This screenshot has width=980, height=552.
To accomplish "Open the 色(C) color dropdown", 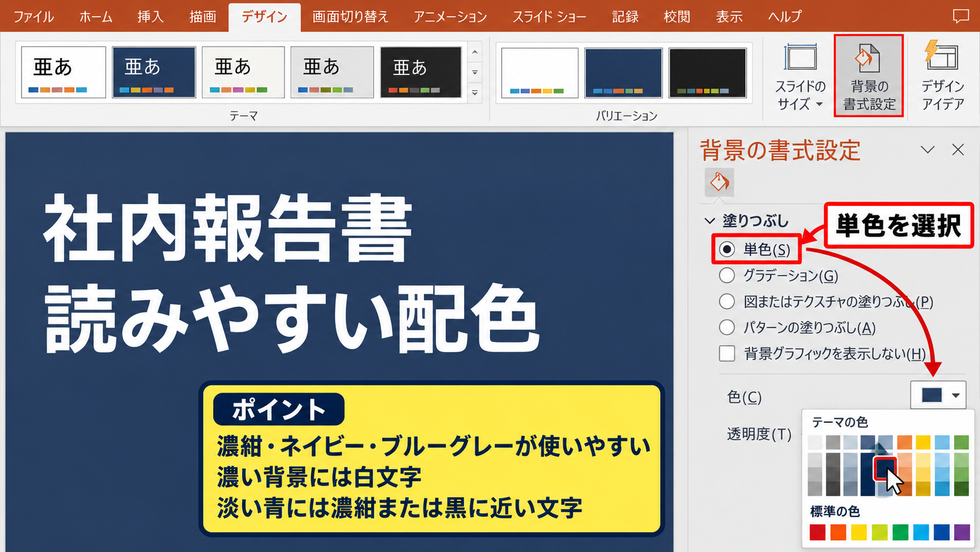I will (938, 395).
